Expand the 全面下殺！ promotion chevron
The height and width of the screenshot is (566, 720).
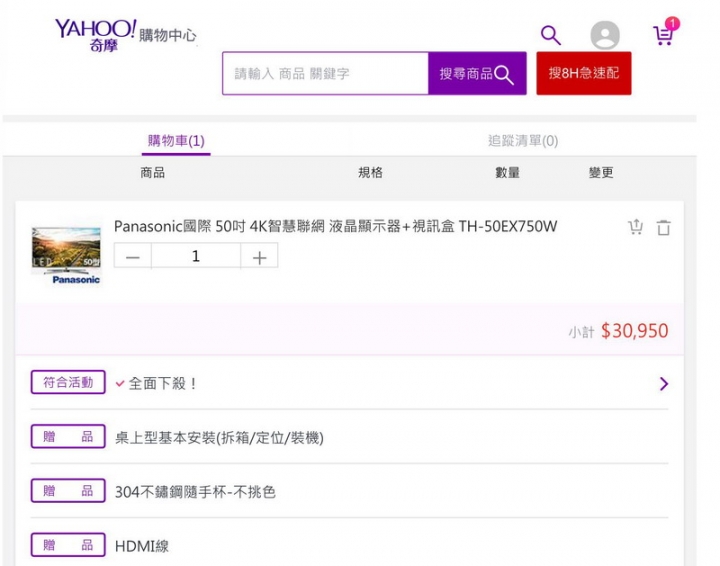pos(664,384)
